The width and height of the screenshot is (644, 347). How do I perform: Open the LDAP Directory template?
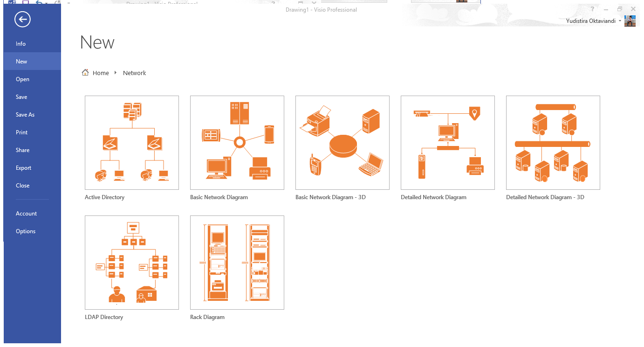(x=131, y=262)
